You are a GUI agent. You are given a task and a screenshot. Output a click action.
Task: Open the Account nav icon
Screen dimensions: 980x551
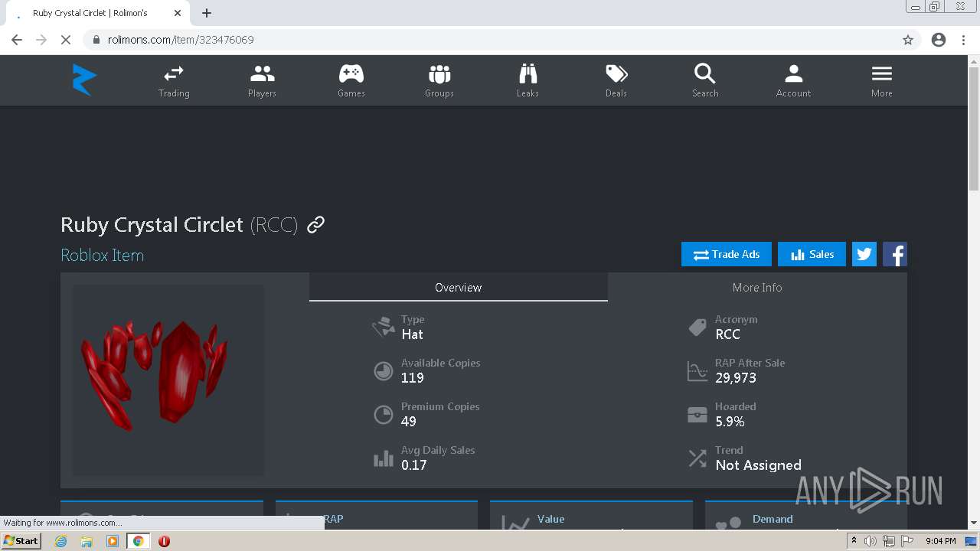(x=793, y=81)
